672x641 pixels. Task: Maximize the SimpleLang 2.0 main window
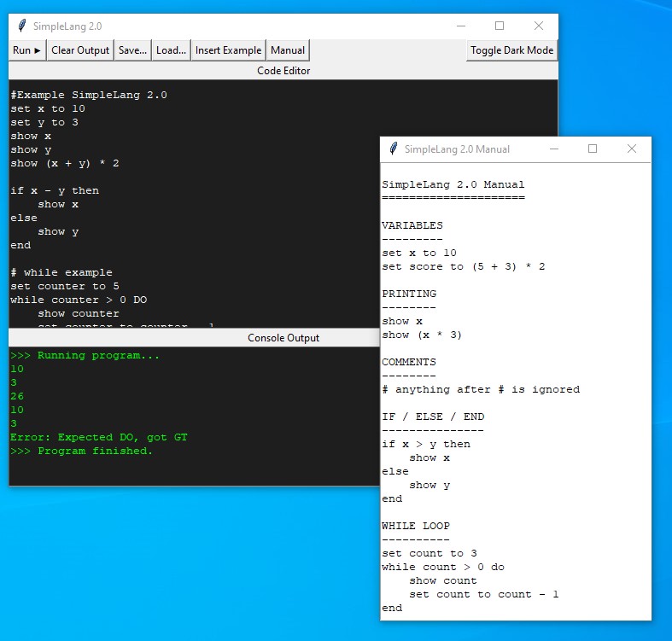[x=500, y=26]
